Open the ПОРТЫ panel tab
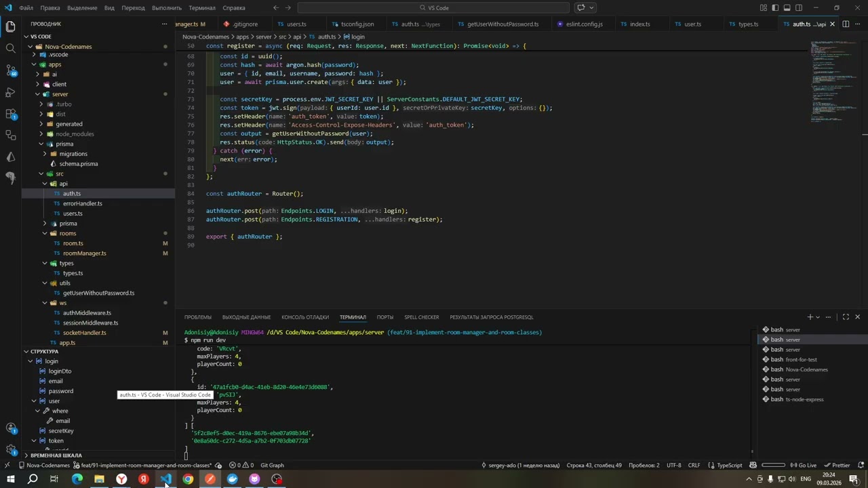The image size is (868, 488). [x=385, y=317]
